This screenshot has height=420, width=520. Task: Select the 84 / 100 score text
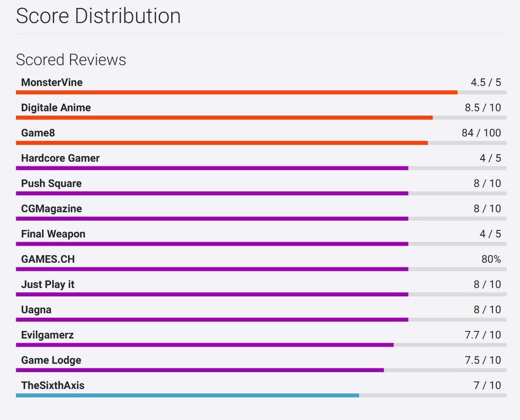tap(481, 133)
